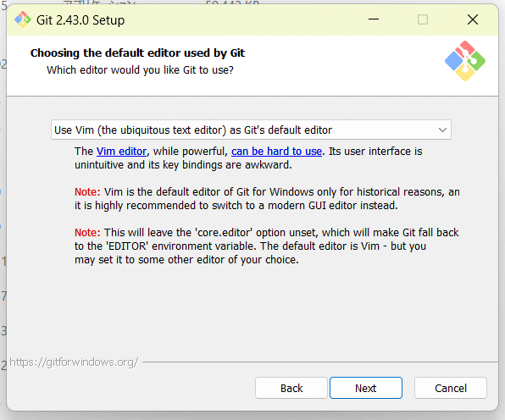The image size is (505, 420).
Task: Expand the editor list using the chevron arrow
Action: point(442,130)
